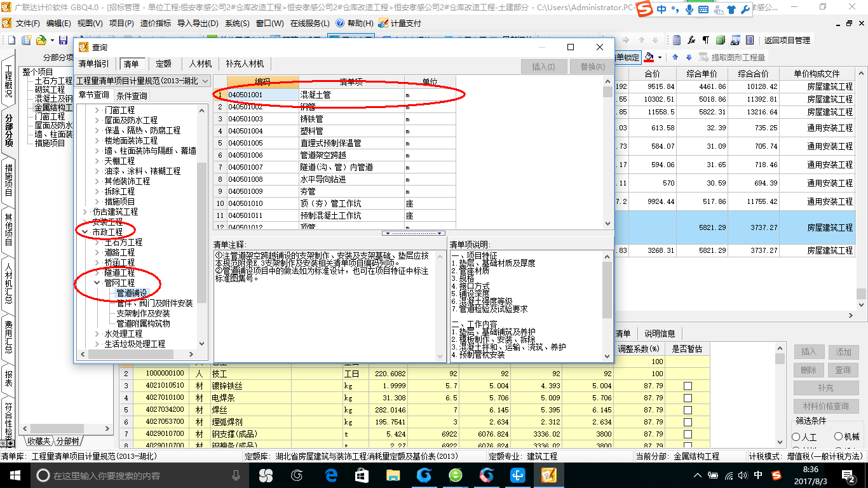Tick the 是否暂估 checkbox for 电焊条 row
The image size is (868, 488).
point(688,398)
